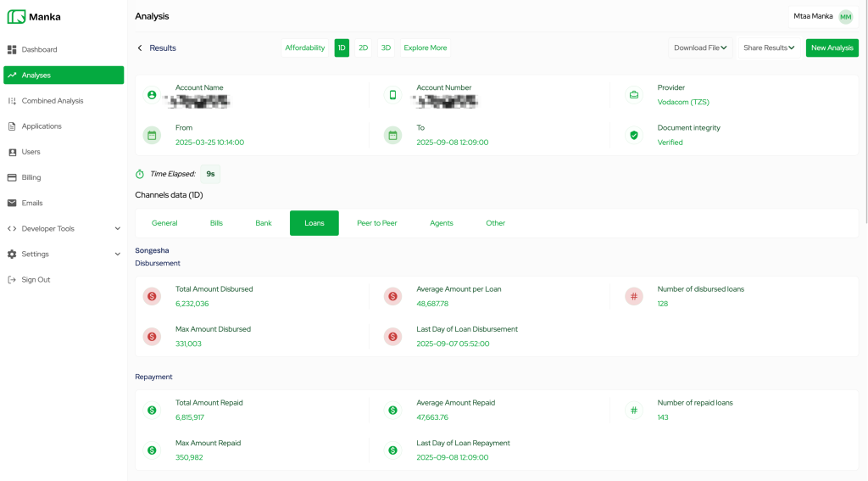Switch to the 2D view toggle
Viewport: 868px width, 481px height.
click(364, 48)
